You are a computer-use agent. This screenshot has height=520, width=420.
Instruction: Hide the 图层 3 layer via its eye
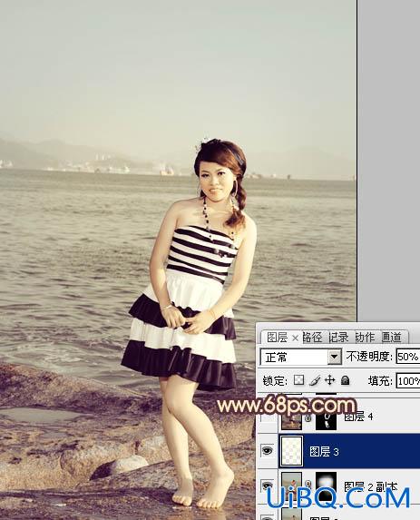pos(268,451)
